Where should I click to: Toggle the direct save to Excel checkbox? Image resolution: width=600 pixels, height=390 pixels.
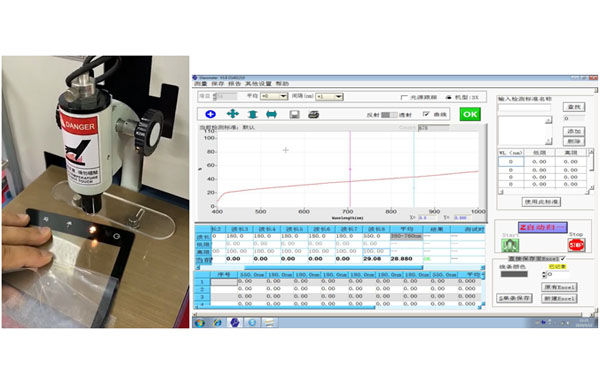pyautogui.click(x=562, y=259)
